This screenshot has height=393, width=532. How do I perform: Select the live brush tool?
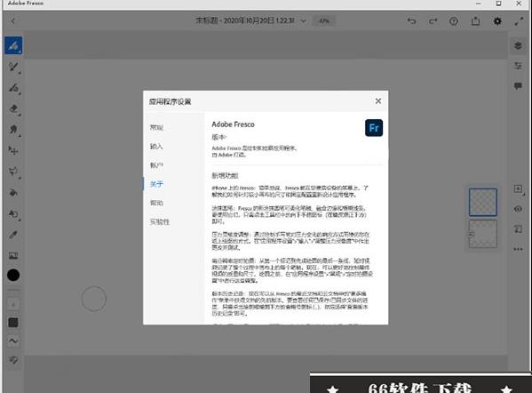coord(13,67)
